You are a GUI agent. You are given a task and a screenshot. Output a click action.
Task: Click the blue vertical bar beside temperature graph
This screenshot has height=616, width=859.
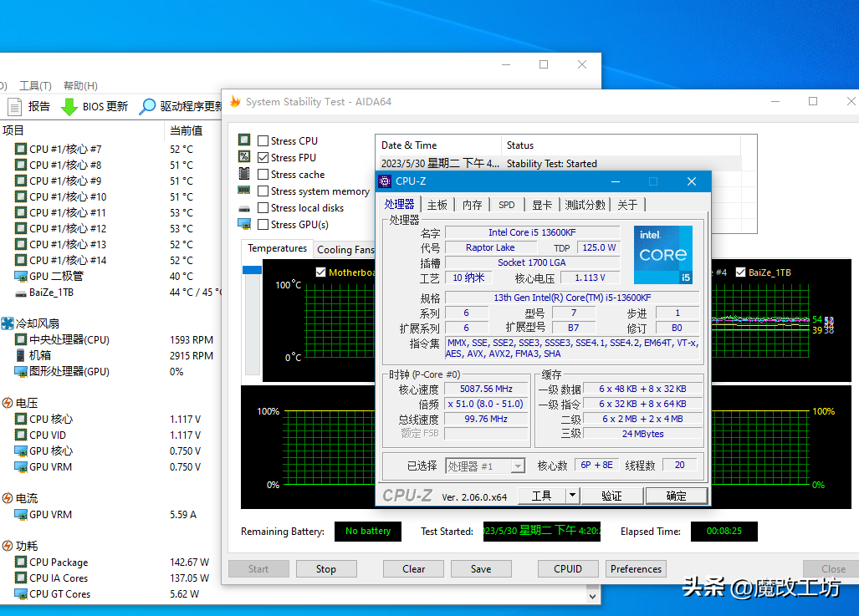coord(252,270)
